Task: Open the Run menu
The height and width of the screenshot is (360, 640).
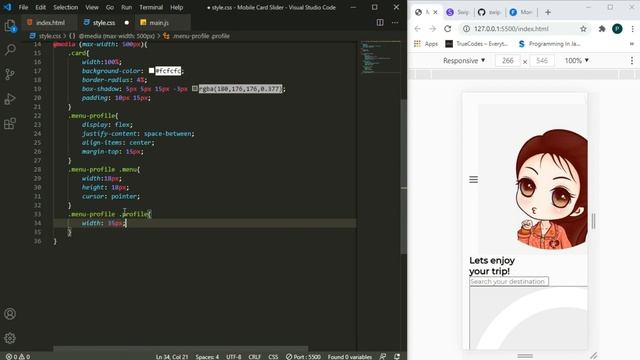Action: pyautogui.click(x=127, y=7)
